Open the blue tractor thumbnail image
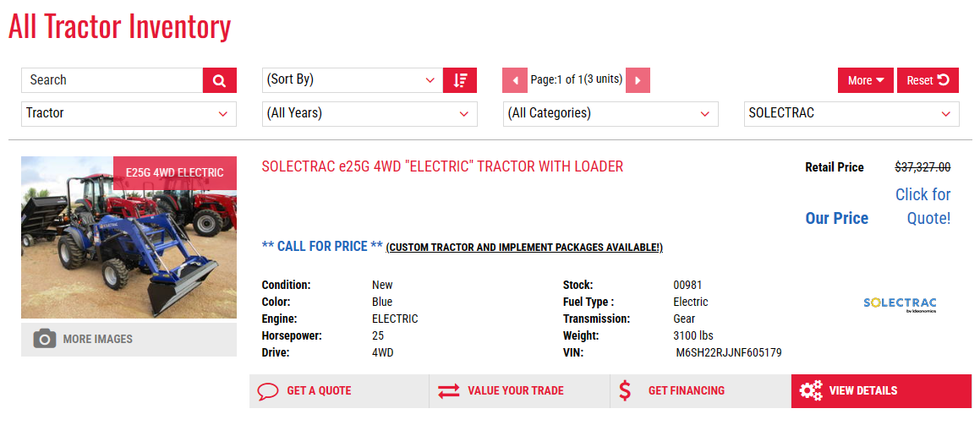Screen dimensions: 980x425 coord(129,245)
